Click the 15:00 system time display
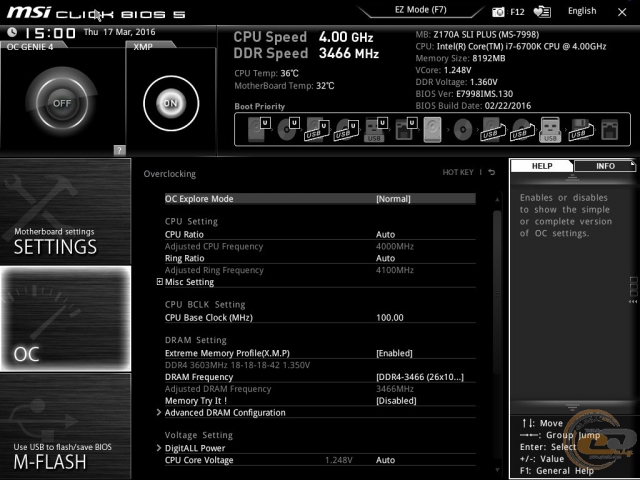Screen dimensions: 640x480 pos(51,33)
